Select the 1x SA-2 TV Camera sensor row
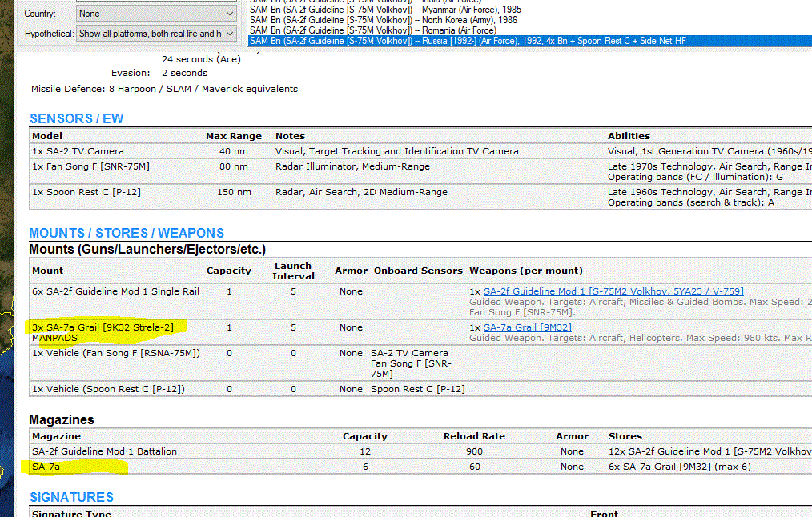The width and height of the screenshot is (812, 517). pos(420,151)
